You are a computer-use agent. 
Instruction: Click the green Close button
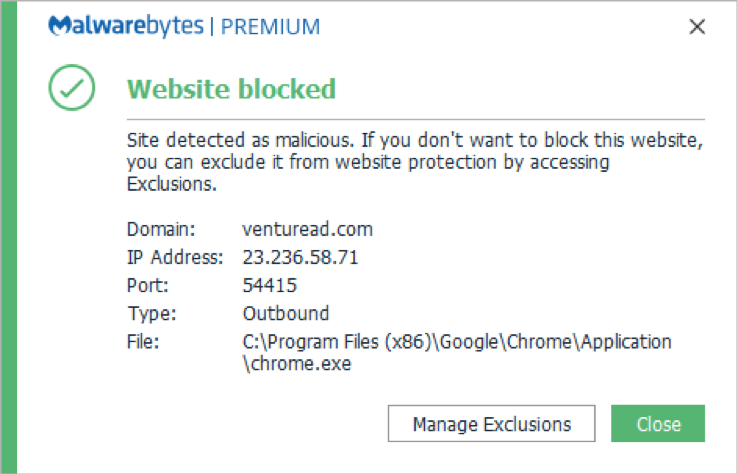point(658,424)
